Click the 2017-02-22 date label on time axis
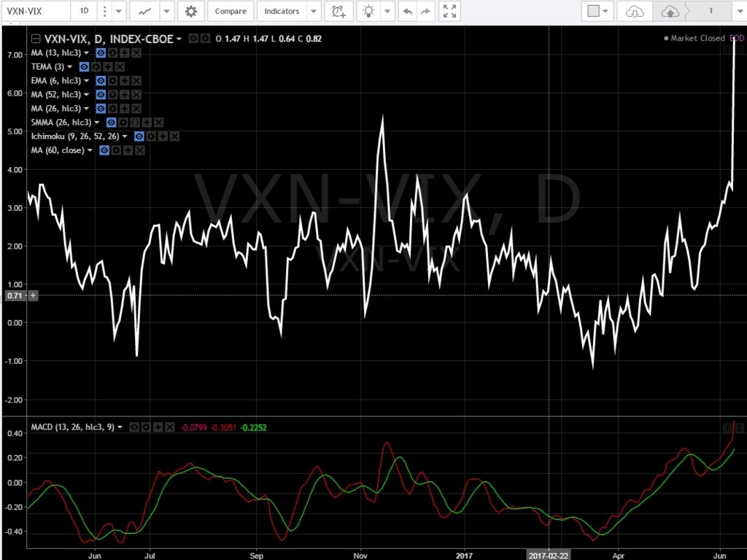747x560 pixels. pos(548,555)
